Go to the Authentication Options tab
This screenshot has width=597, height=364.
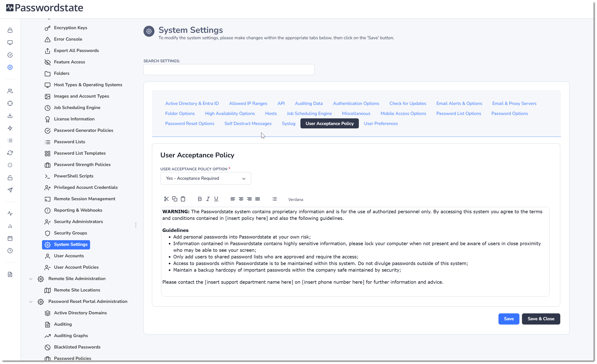[x=356, y=103]
